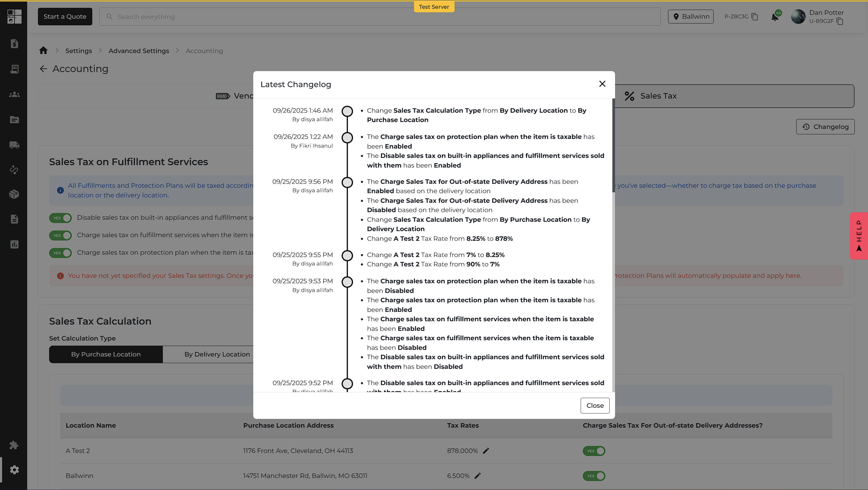Open the delivery truck icon in sidebar
Screen dimensions: 868x490
(14, 145)
